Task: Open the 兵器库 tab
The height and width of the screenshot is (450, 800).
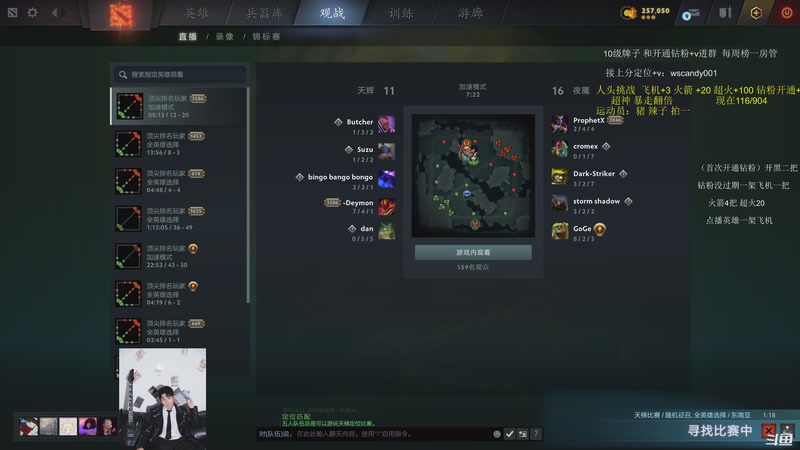Action: point(264,13)
